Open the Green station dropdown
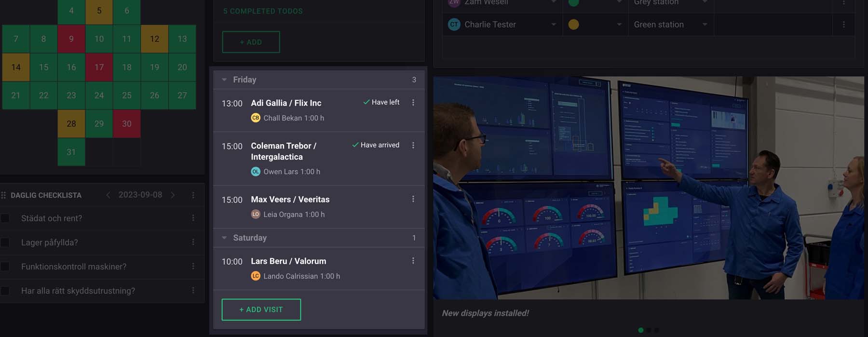 (671, 25)
